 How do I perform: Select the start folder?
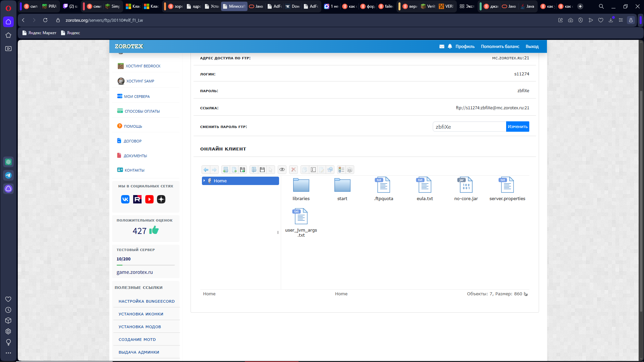click(342, 189)
